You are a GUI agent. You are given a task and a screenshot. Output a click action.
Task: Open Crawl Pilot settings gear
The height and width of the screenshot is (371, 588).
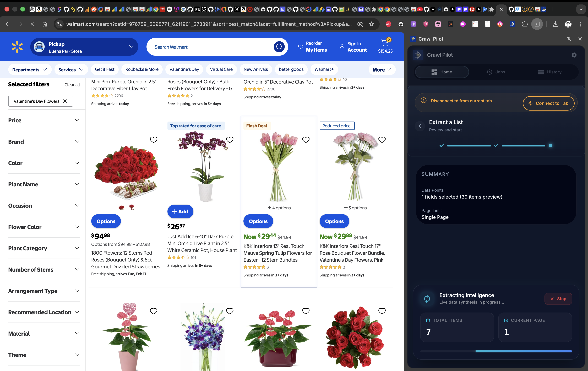tap(574, 55)
